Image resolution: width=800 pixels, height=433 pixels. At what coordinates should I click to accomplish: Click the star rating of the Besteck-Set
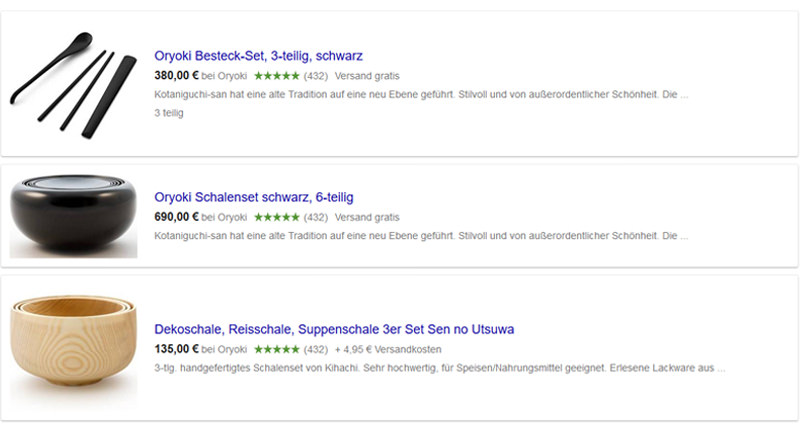point(276,75)
